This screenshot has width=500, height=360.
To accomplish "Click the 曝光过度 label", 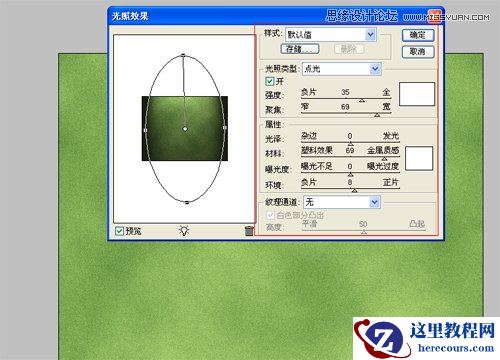I will (383, 166).
